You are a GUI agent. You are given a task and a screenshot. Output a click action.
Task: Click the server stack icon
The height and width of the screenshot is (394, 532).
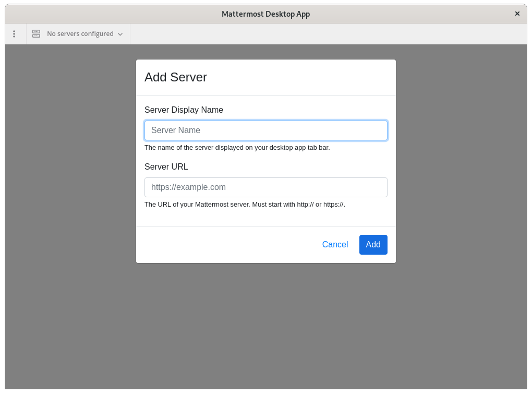[37, 33]
